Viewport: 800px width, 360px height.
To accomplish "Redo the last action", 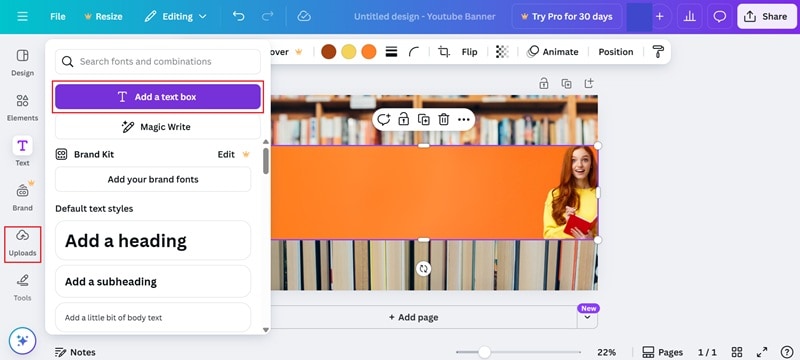I will click(x=267, y=16).
